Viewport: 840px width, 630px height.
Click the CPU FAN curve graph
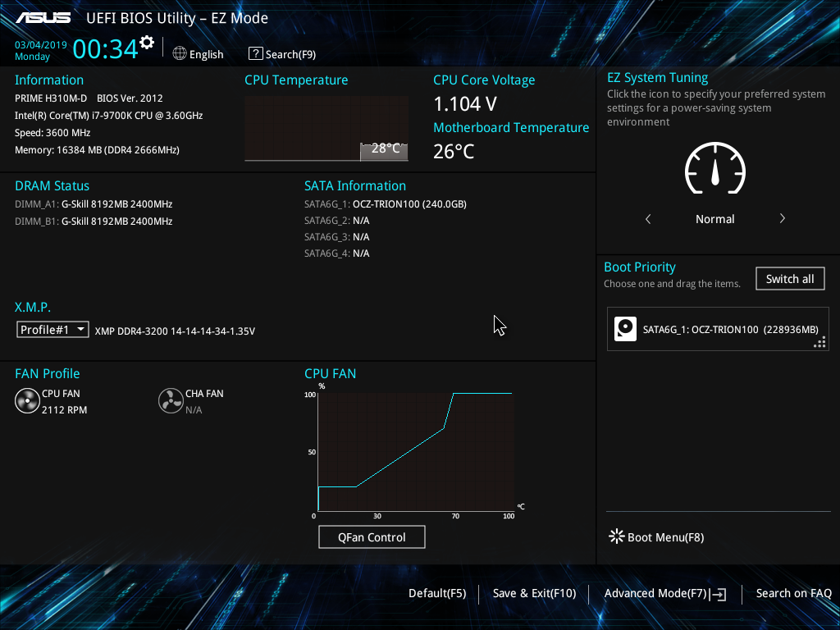click(416, 452)
